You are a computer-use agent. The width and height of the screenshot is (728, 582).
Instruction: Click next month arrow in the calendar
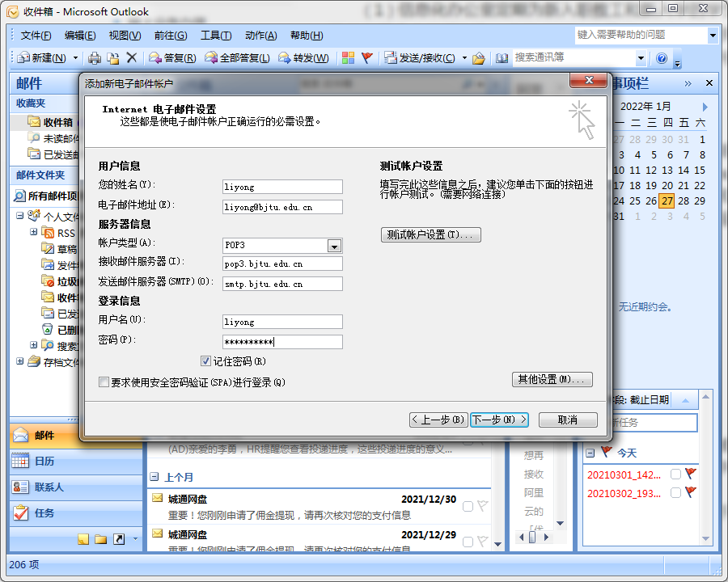tap(705, 108)
